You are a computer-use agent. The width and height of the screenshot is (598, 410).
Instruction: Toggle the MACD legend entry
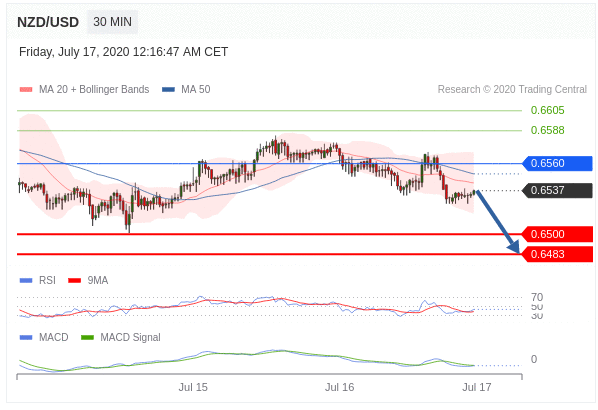(x=44, y=337)
